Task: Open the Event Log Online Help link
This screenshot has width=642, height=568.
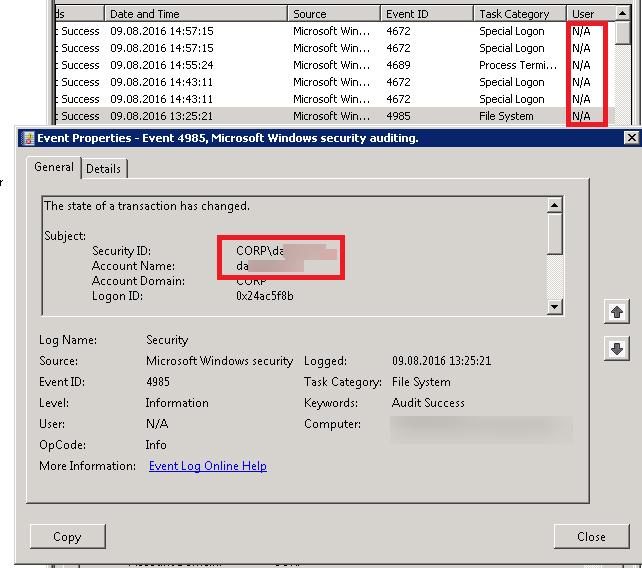Action: tap(207, 466)
